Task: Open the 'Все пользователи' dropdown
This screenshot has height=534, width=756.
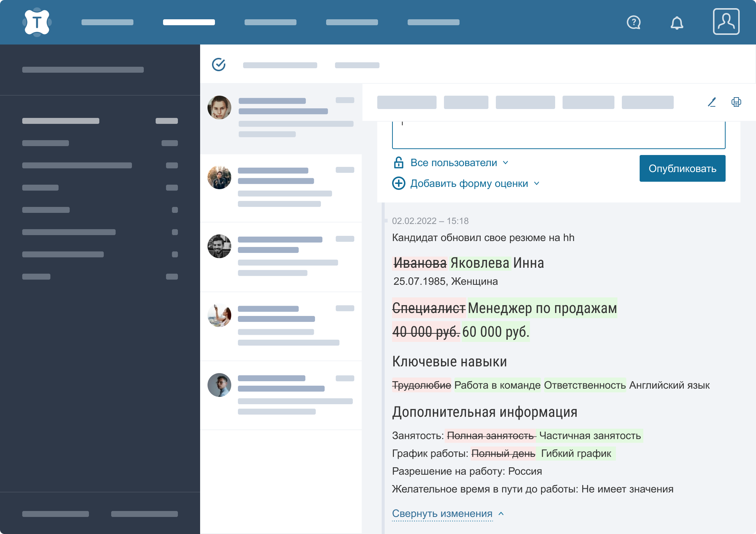Action: click(x=454, y=163)
